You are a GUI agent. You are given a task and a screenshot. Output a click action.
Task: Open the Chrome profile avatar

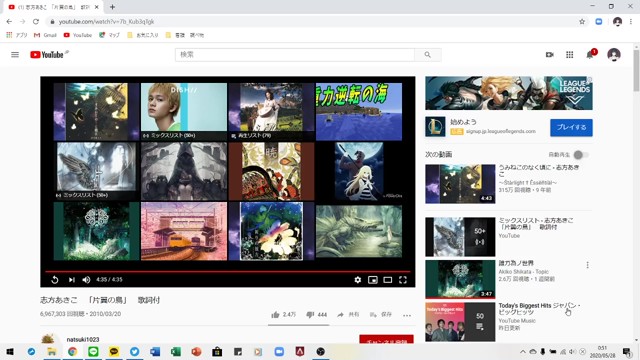[x=617, y=22]
